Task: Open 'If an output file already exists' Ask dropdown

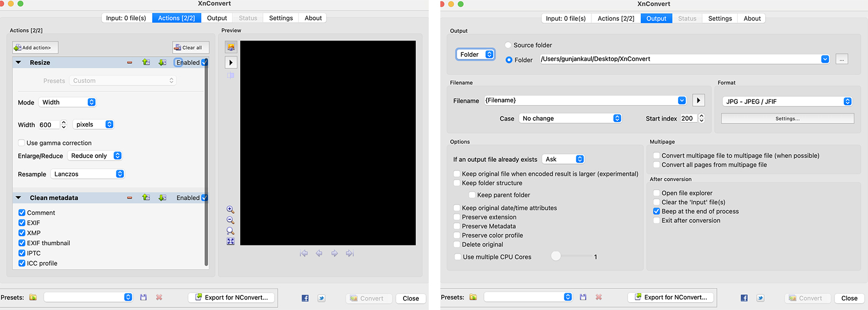Action: click(563, 159)
